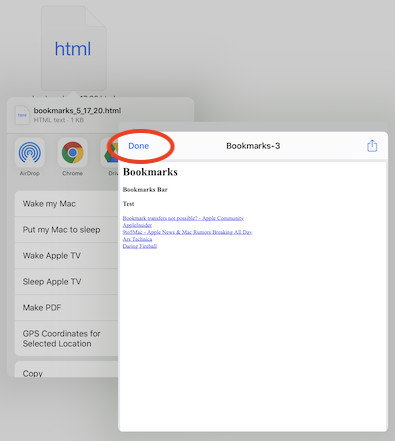The image size is (395, 441).
Task: Tap the small file icon beside bookmarks_5_17_20.html
Action: point(22,115)
